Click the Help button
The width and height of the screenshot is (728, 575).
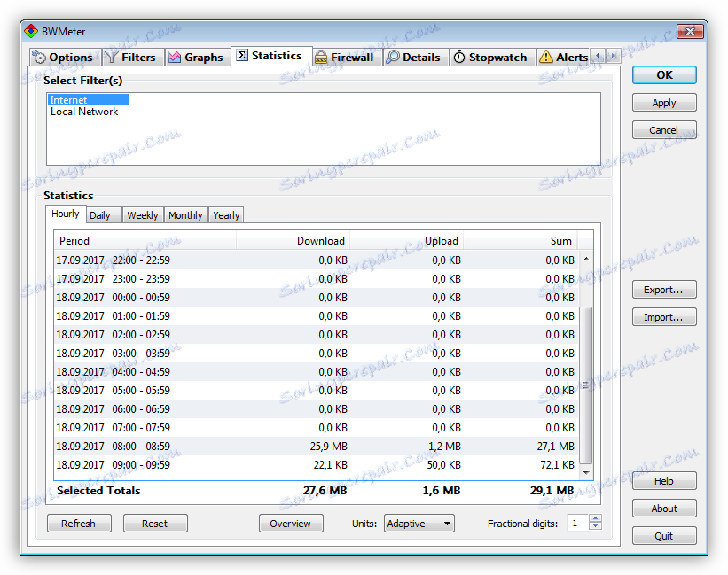(x=664, y=481)
